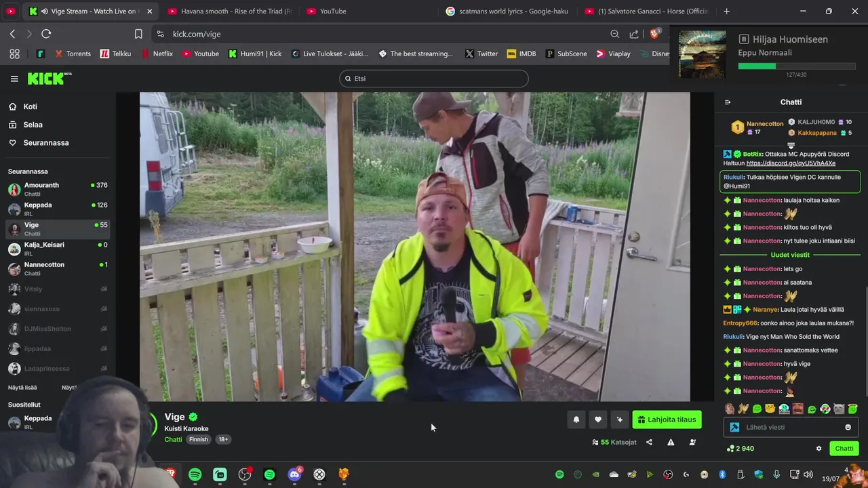The height and width of the screenshot is (488, 868).
Task: Click the sparkle icon beside Lahjoita tilaus
Action: pos(619,420)
